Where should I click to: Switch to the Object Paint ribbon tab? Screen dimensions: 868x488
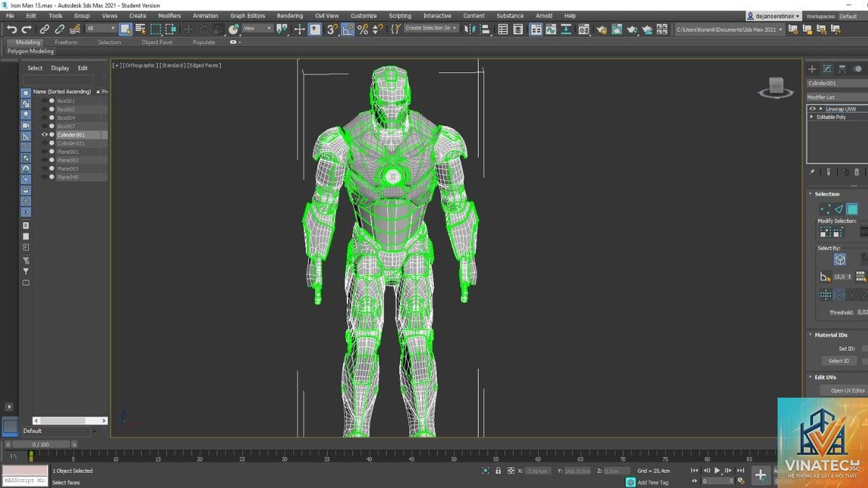pyautogui.click(x=157, y=42)
